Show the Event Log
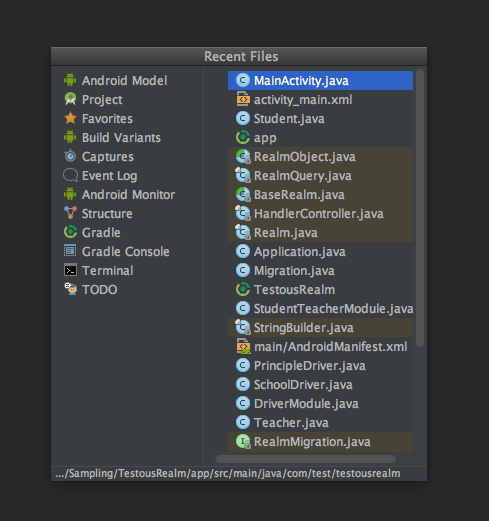 pos(110,176)
